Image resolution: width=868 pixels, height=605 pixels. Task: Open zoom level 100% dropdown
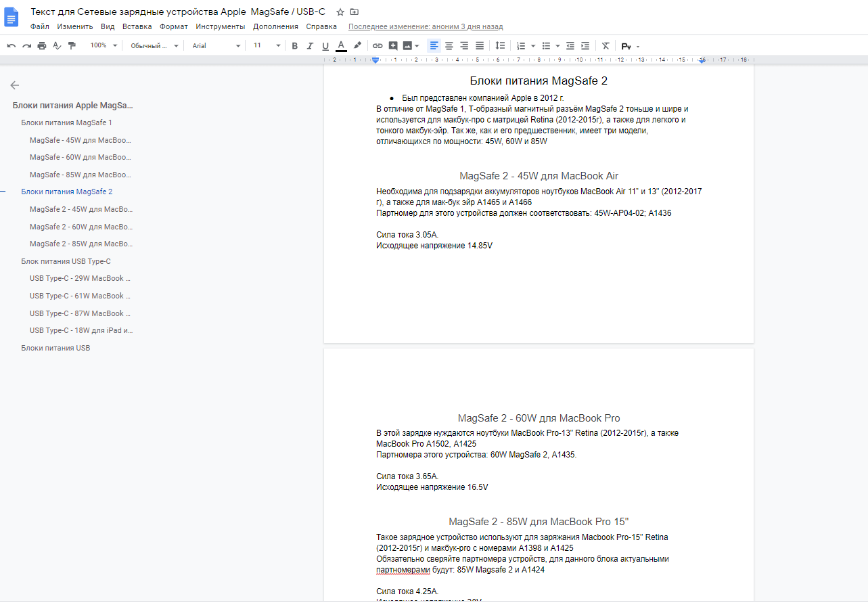pyautogui.click(x=104, y=46)
